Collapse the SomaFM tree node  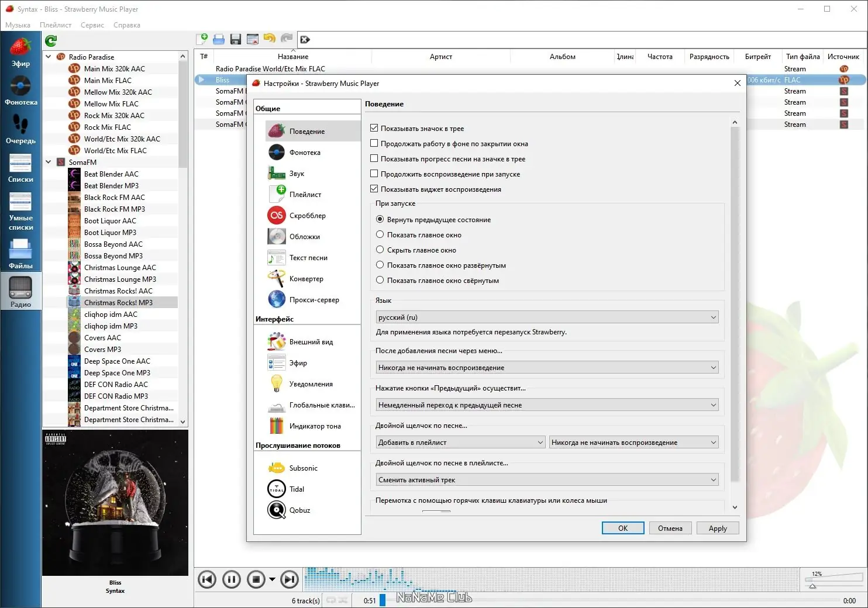click(x=49, y=162)
